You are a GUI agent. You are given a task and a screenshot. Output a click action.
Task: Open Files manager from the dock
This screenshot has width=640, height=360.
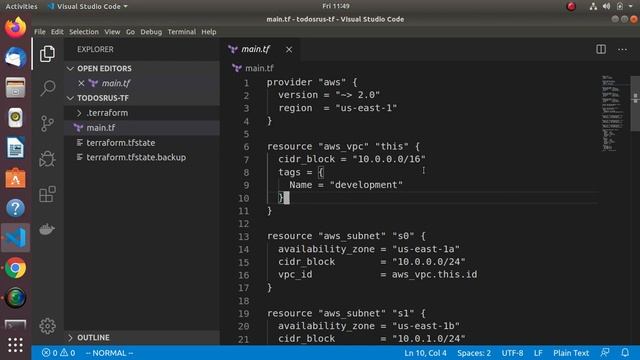pyautogui.click(x=16, y=88)
